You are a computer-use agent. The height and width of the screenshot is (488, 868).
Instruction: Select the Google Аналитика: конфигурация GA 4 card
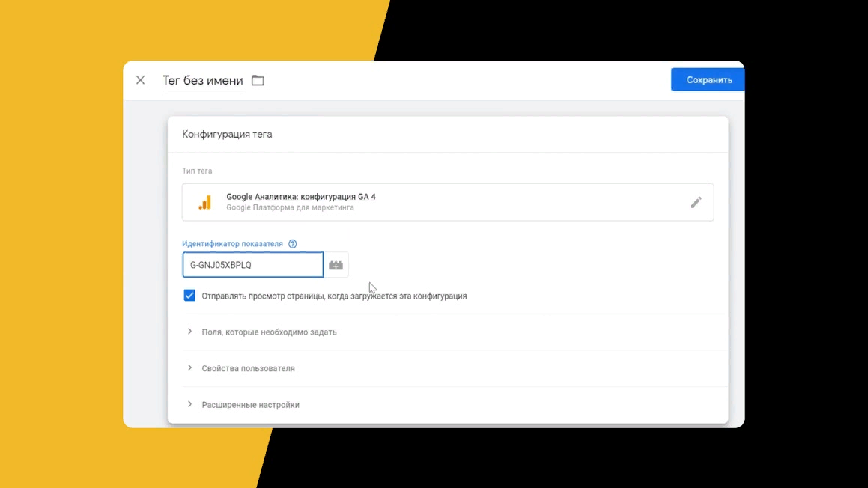pos(448,203)
